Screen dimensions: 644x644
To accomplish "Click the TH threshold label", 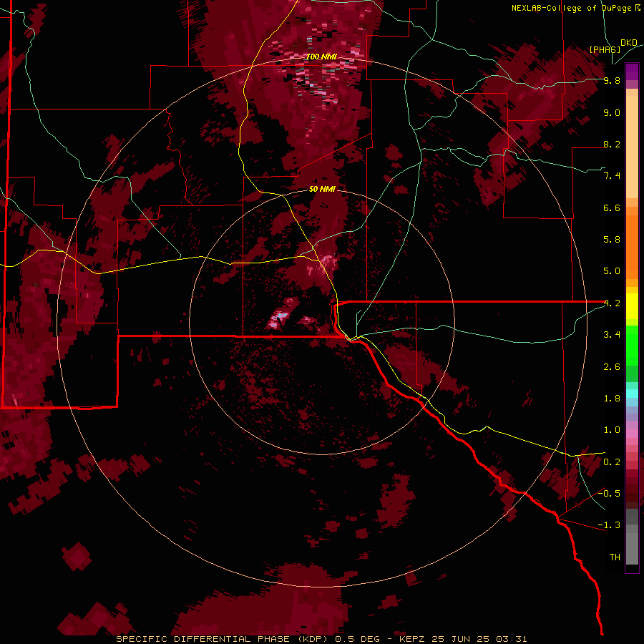I will [615, 557].
